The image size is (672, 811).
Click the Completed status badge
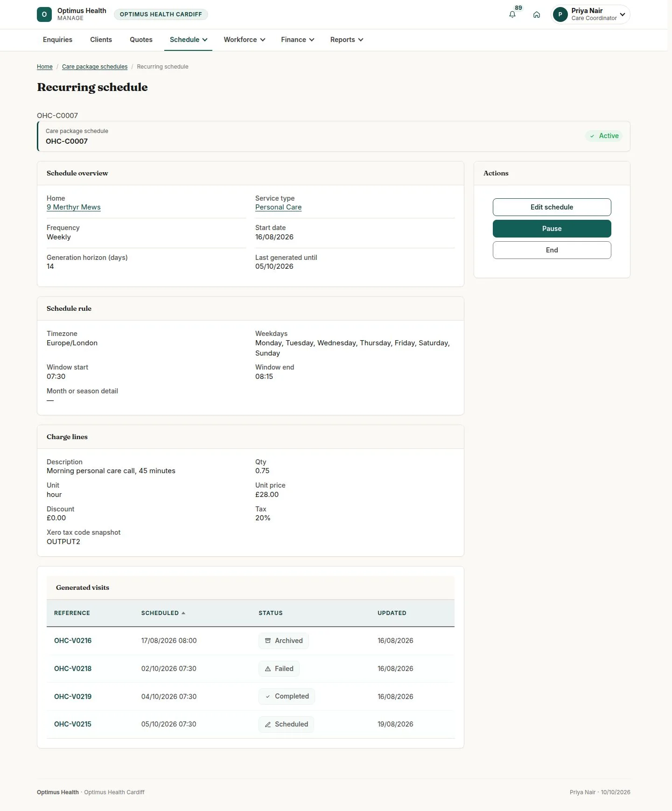click(287, 696)
